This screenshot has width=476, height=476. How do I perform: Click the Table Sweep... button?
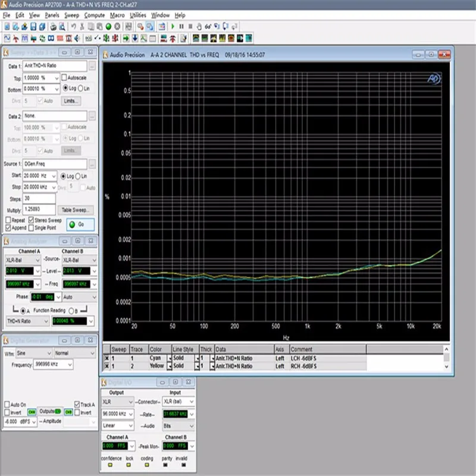76,210
